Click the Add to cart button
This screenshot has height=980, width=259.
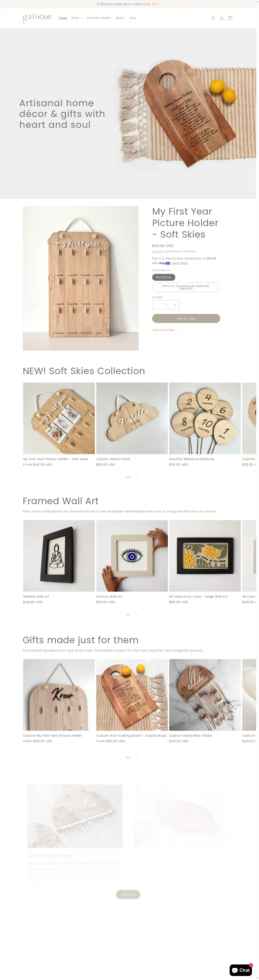pyautogui.click(x=186, y=318)
